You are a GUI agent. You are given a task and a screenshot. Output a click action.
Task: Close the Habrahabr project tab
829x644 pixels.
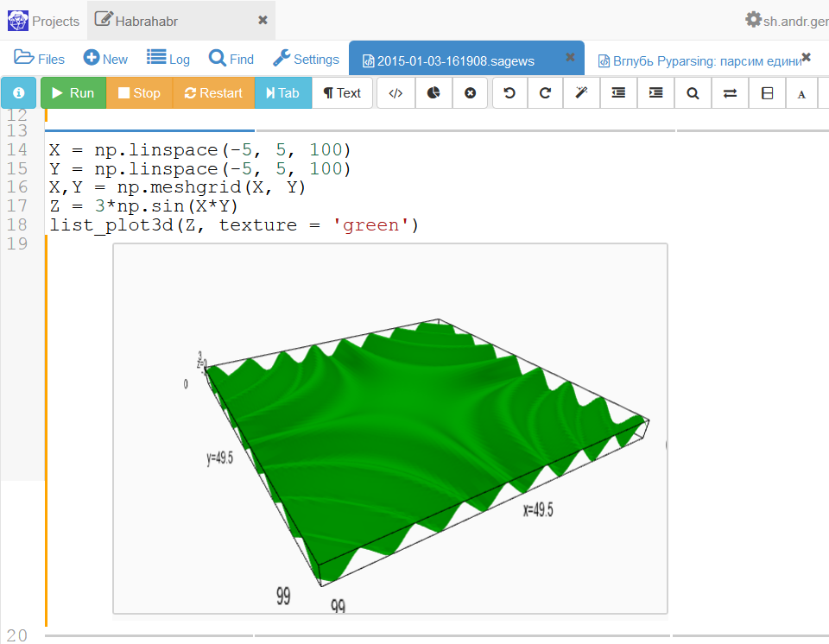click(x=263, y=20)
